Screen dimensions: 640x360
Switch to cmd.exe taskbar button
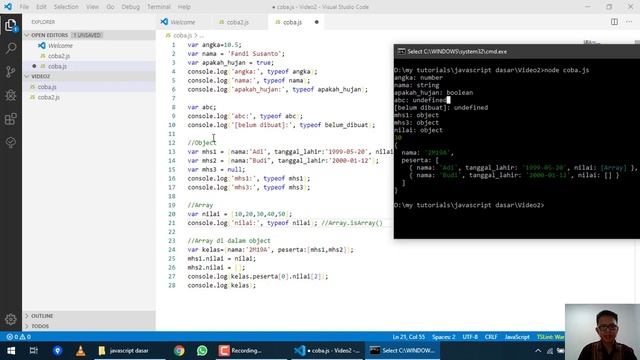click(402, 351)
